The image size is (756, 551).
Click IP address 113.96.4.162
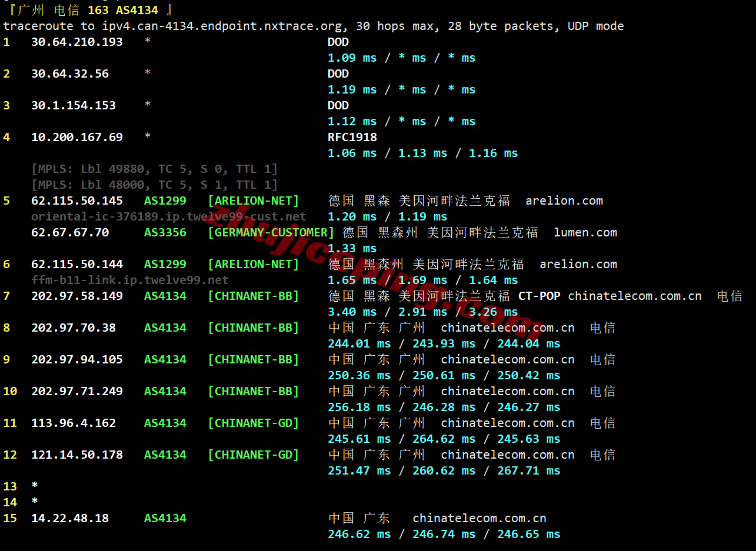[74, 423]
